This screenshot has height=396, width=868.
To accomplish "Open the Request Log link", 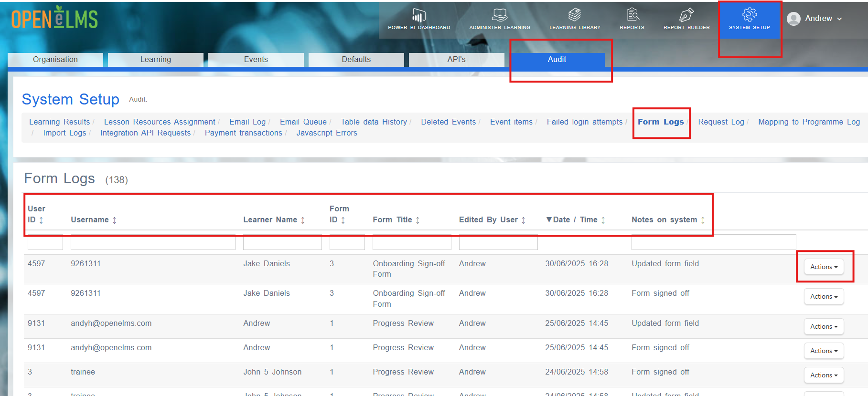I will pos(721,122).
